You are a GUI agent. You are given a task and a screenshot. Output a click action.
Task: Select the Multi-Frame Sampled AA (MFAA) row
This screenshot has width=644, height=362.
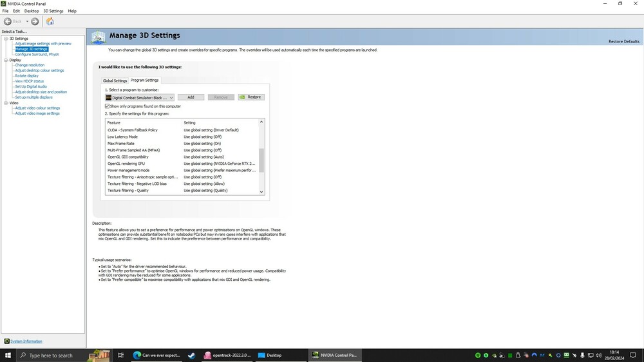click(x=182, y=150)
